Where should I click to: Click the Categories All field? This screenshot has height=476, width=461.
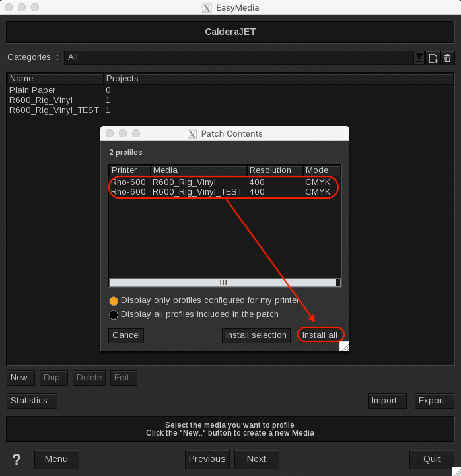238,57
